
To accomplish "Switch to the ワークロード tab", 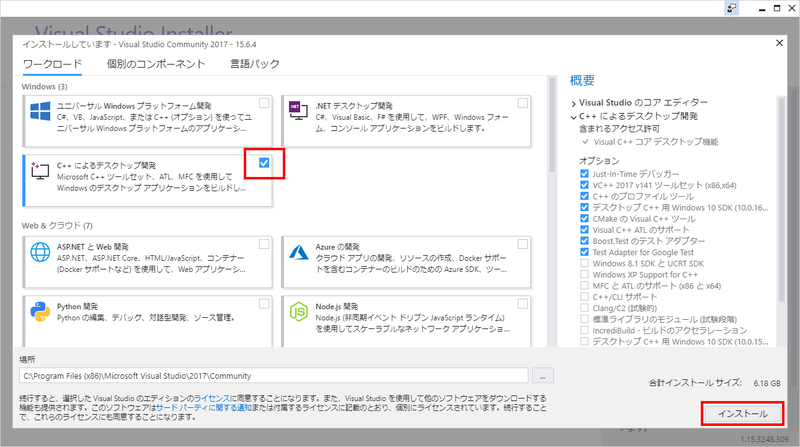I will click(x=53, y=64).
